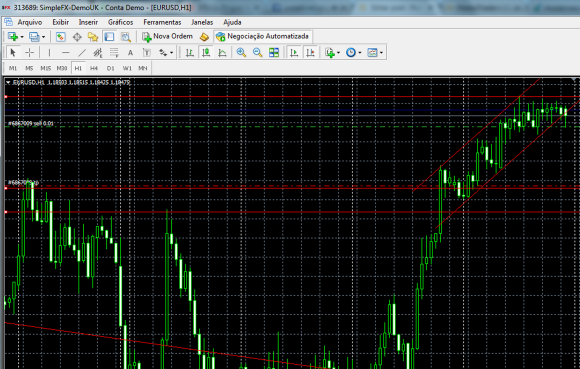Tile chart windows with grid icon

point(274,53)
